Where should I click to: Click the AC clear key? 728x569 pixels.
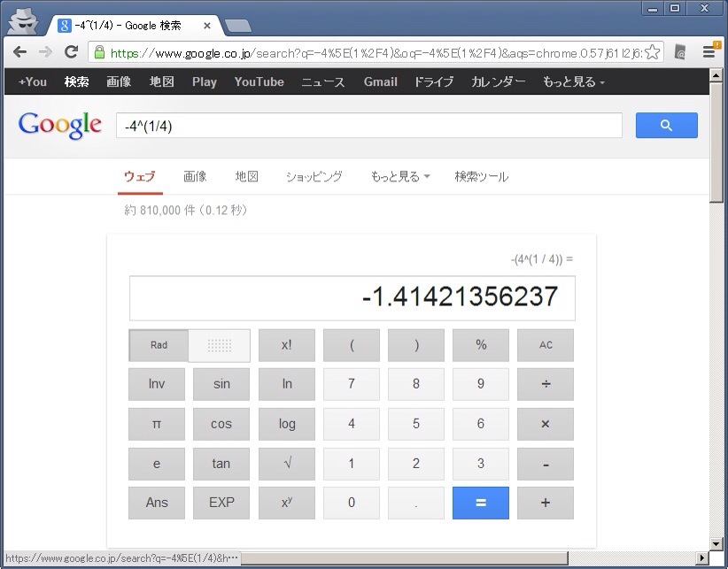[546, 345]
